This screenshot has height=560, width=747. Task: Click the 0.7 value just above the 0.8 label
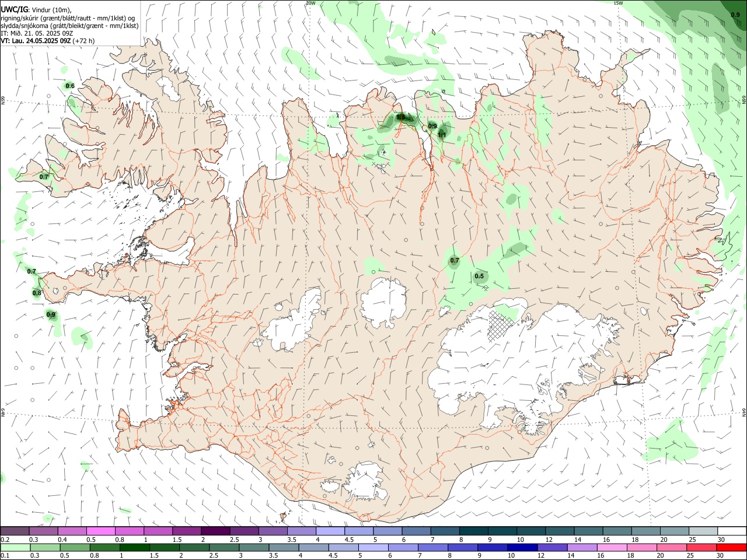click(32, 272)
